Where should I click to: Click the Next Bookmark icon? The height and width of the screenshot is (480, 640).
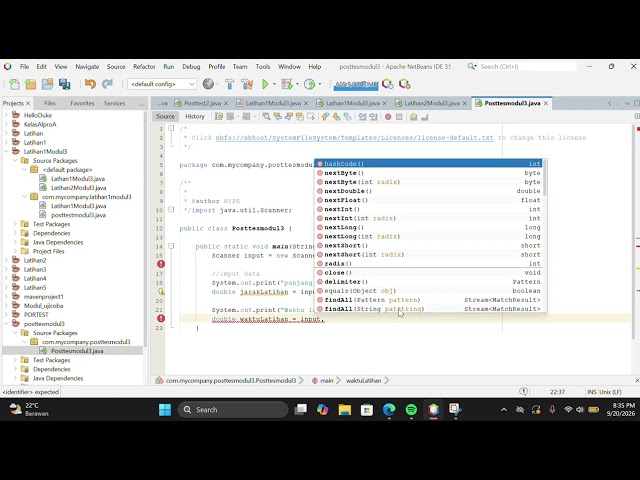pos(336,117)
